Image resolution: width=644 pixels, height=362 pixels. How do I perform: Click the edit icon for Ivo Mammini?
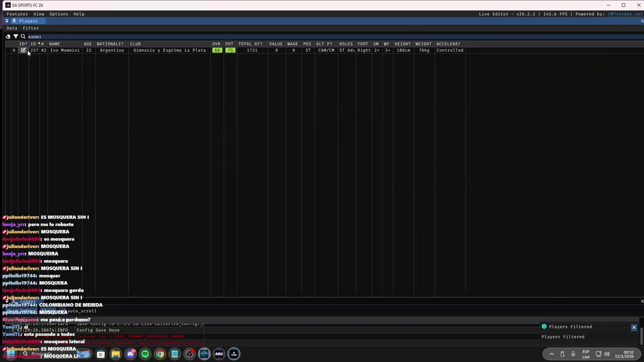tap(23, 50)
